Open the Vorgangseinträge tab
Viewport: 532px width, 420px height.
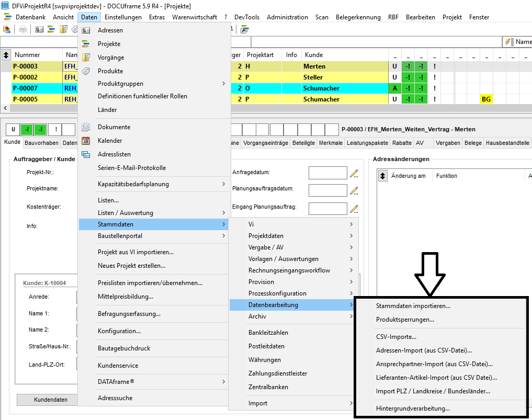pos(266,143)
